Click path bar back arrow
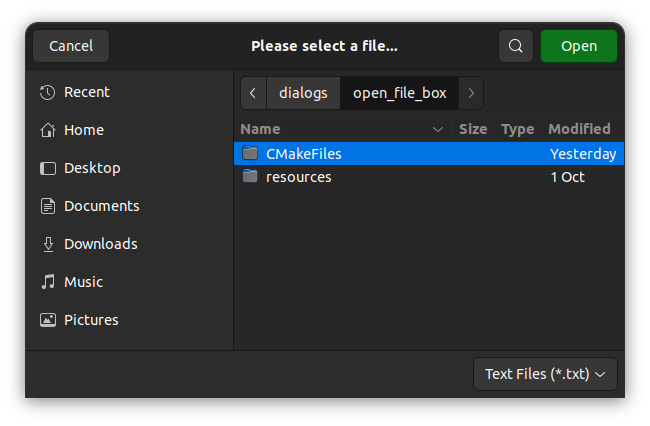 click(253, 93)
